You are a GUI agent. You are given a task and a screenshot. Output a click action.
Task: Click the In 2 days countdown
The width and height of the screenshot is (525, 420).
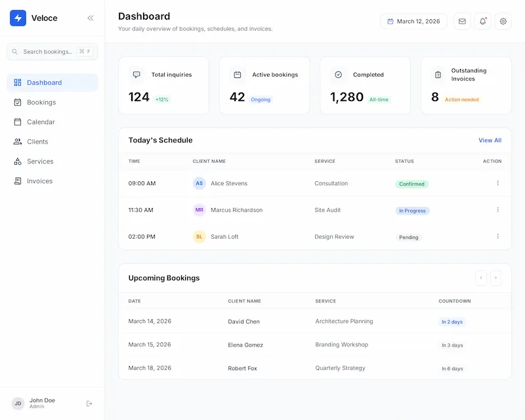(452, 322)
